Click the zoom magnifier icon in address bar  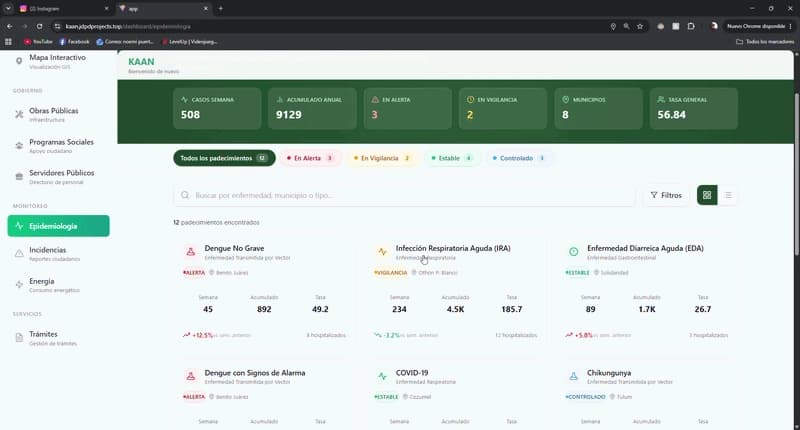pos(626,26)
